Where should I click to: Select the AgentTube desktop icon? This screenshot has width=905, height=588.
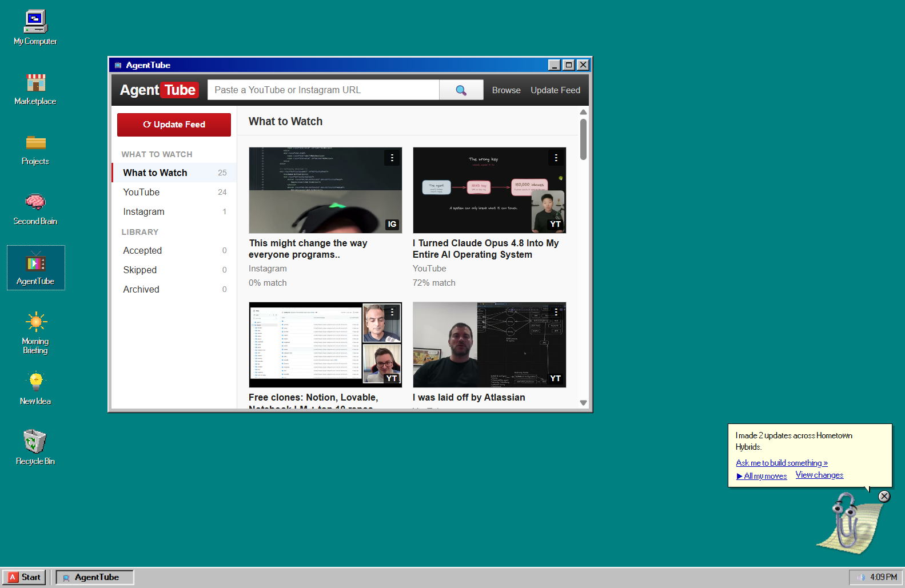click(35, 269)
